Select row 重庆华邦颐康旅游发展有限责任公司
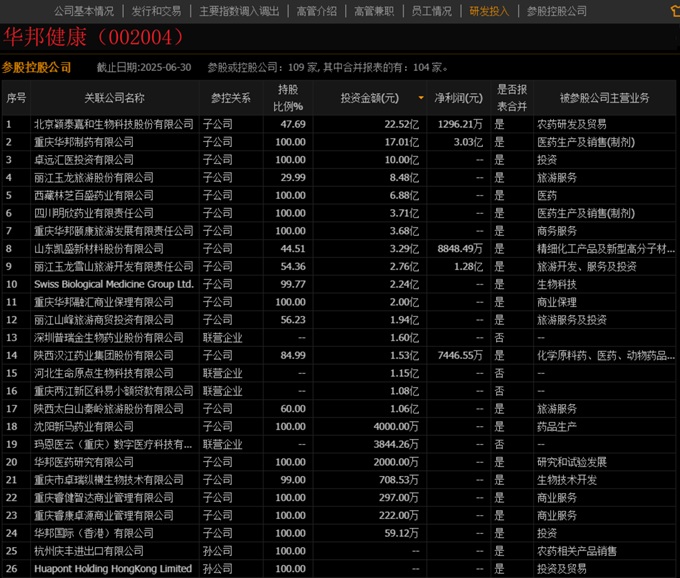The width and height of the screenshot is (680, 578). click(339, 231)
